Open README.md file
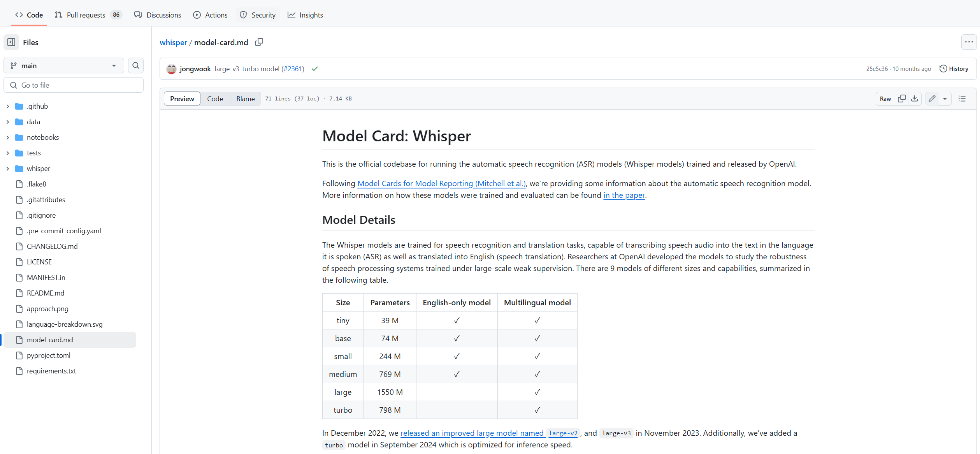This screenshot has height=454, width=980. (x=46, y=293)
